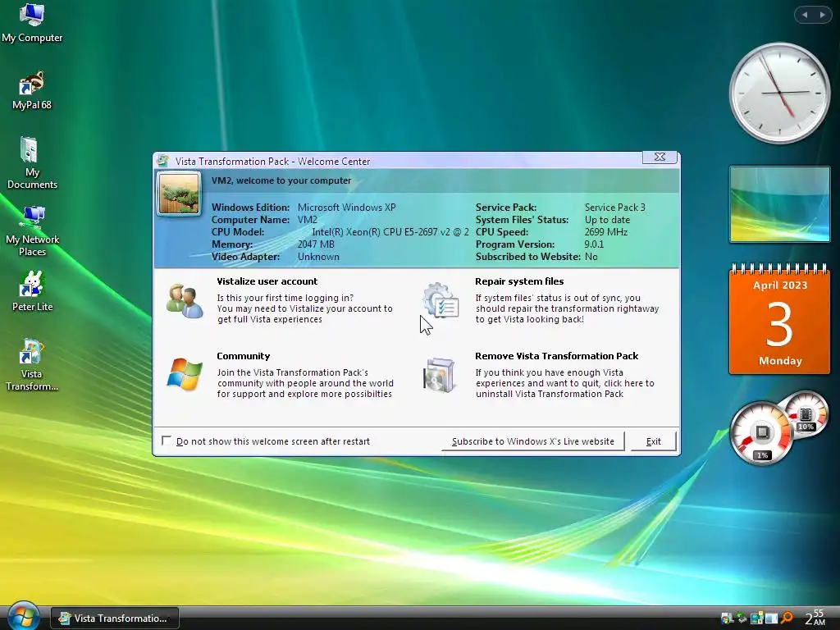The width and height of the screenshot is (840, 630).
Task: Launch the MyPal 68 browser shortcut
Action: tap(32, 90)
